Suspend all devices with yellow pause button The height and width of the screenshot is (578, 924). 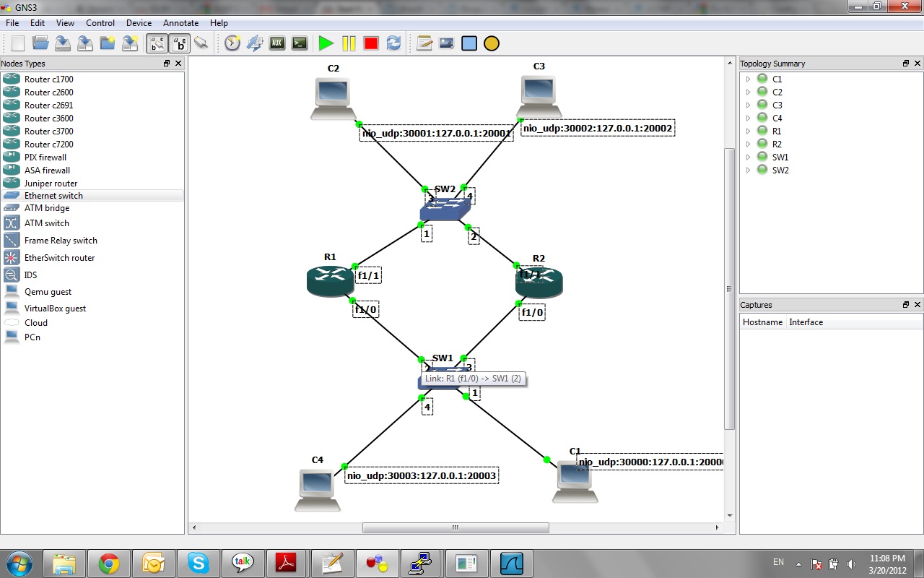[x=349, y=43]
